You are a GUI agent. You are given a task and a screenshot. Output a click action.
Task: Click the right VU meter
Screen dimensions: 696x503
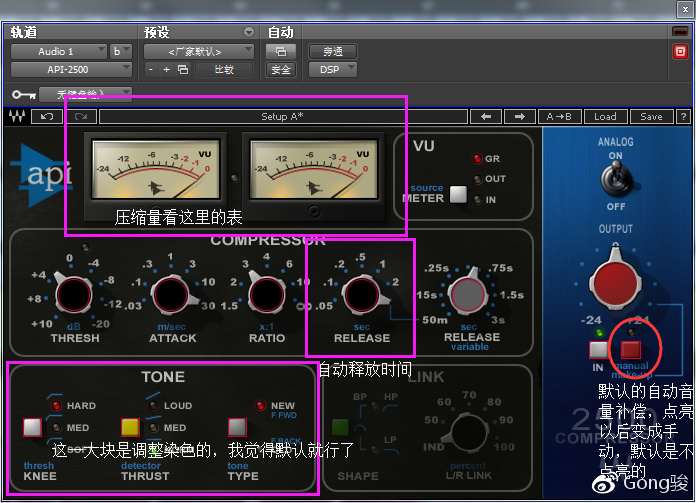pyautogui.click(x=313, y=169)
